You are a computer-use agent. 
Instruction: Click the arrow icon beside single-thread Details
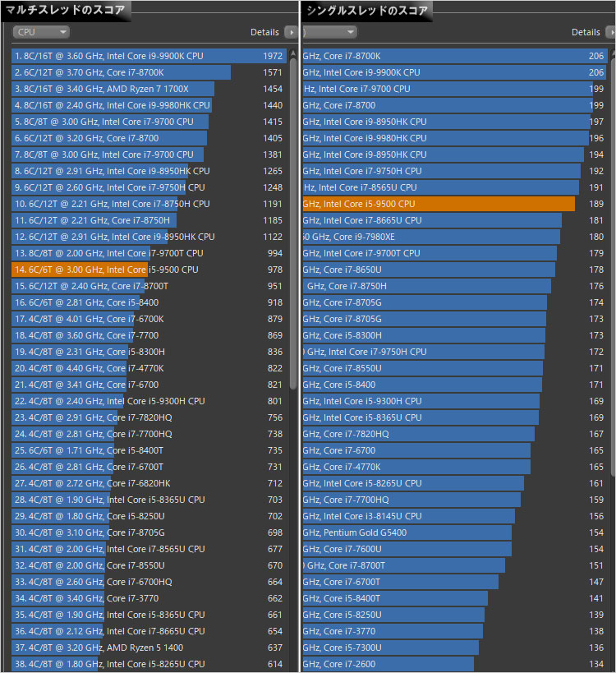[610, 32]
